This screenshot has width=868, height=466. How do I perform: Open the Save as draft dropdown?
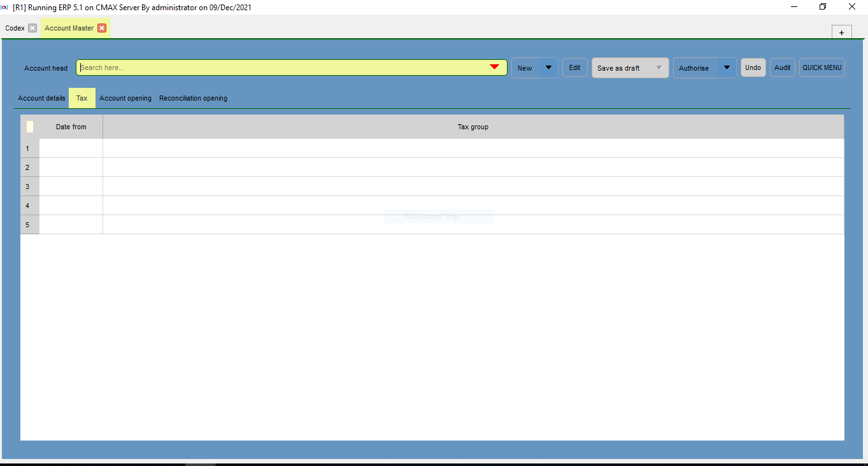pyautogui.click(x=659, y=67)
